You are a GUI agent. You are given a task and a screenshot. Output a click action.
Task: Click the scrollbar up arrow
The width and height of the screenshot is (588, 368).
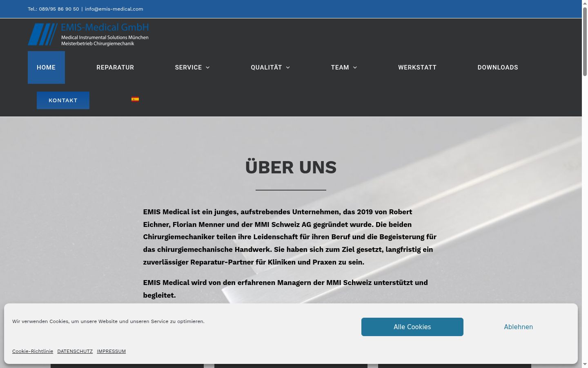point(585,3)
